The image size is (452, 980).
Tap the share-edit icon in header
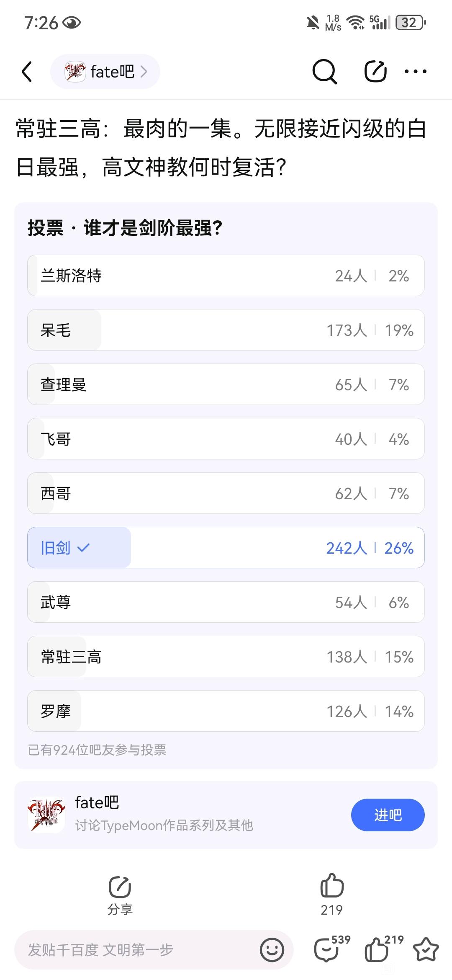[x=375, y=72]
